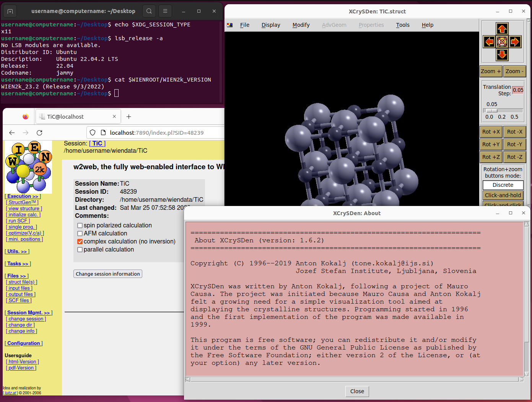Go back in Firefox browser
The height and width of the screenshot is (402, 532).
pos(12,132)
